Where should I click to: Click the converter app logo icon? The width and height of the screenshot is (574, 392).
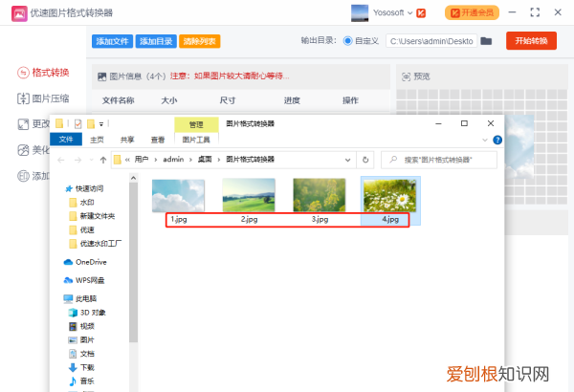point(19,13)
